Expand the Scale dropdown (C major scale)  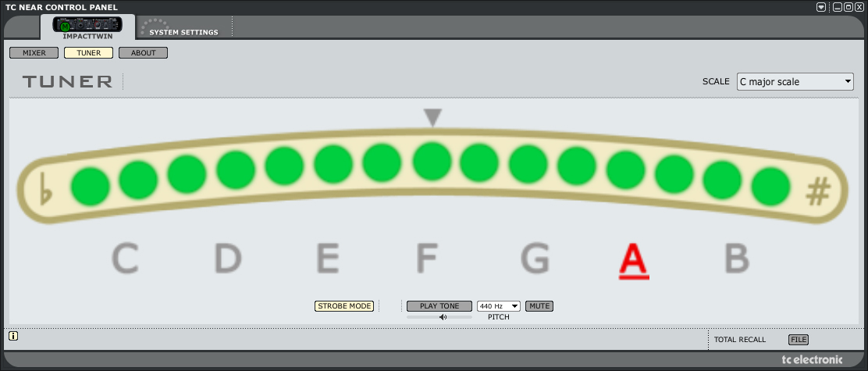pos(795,82)
